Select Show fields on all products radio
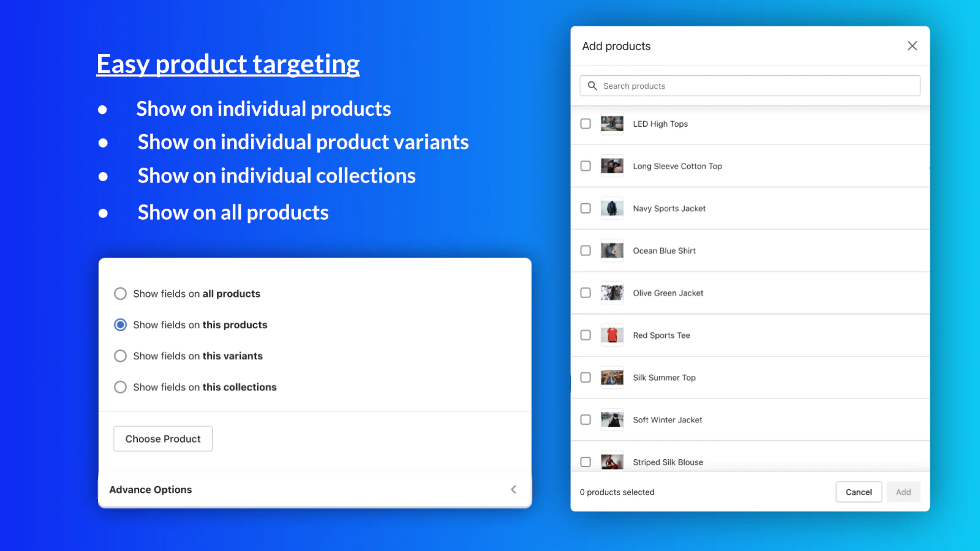 121,294
